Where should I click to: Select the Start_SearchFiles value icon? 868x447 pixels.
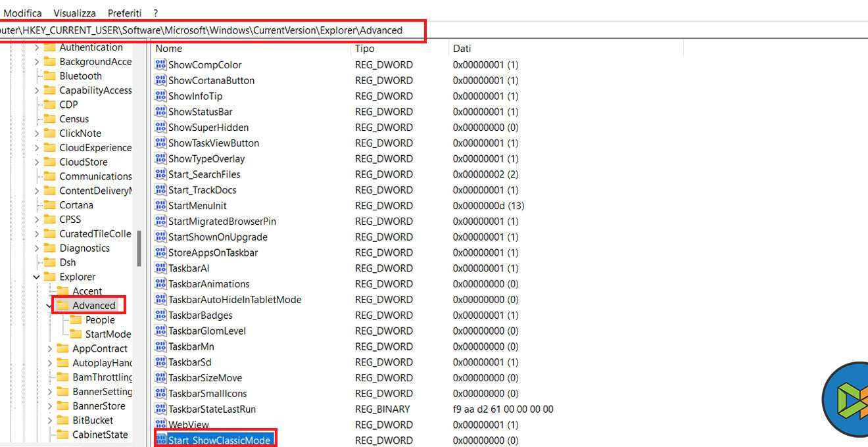[160, 174]
